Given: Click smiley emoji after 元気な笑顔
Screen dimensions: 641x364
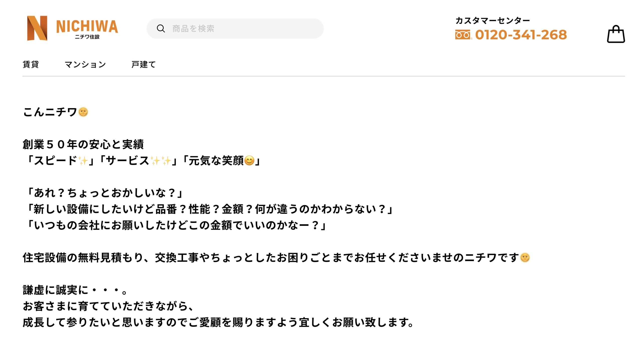Looking at the screenshot, I should coord(249,161).
